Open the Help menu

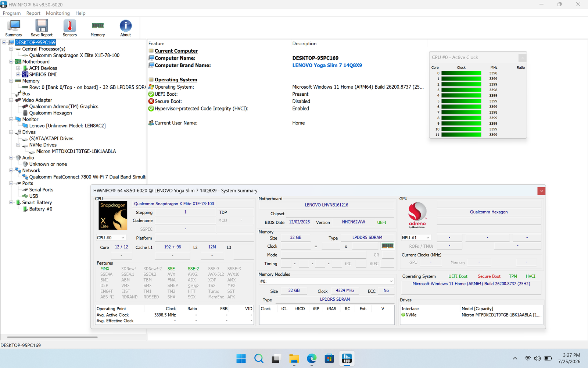(x=80, y=13)
